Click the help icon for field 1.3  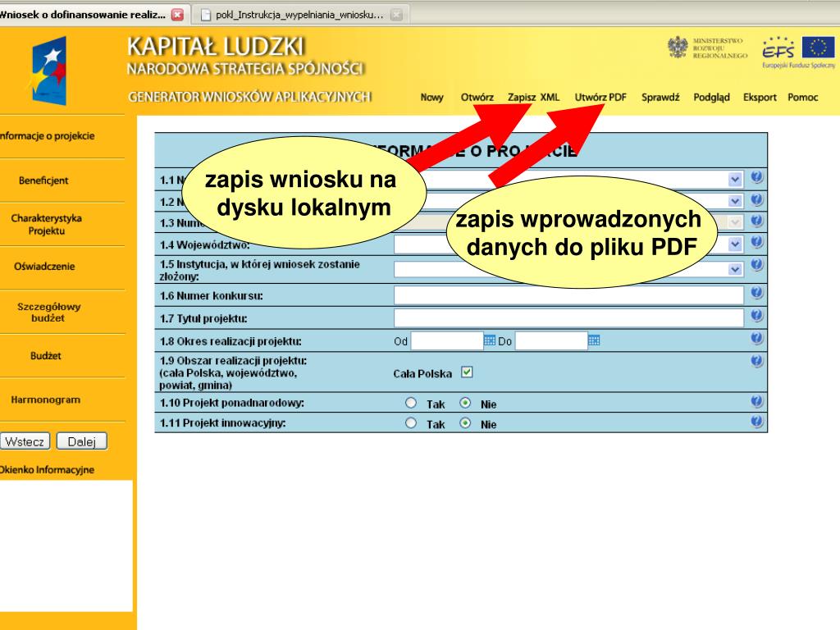pyautogui.click(x=756, y=221)
